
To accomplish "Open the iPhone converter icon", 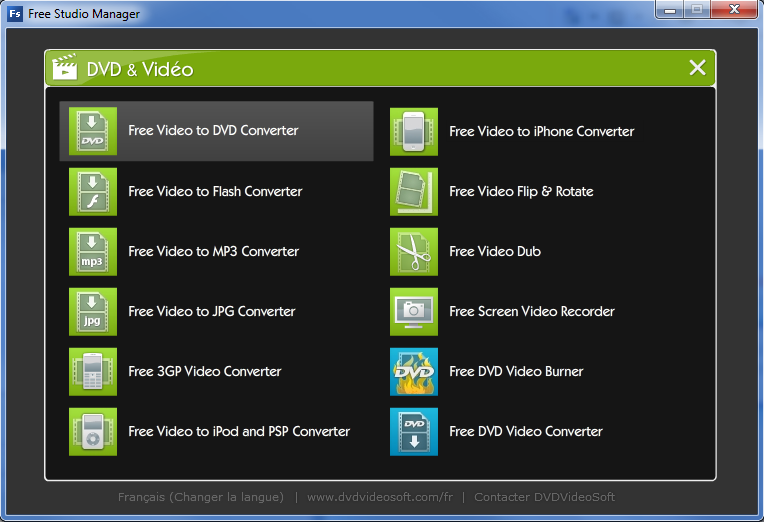I will click(414, 132).
